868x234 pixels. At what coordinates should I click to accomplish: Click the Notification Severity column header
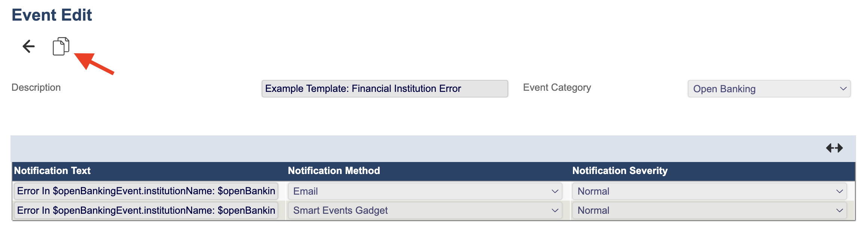pyautogui.click(x=620, y=171)
